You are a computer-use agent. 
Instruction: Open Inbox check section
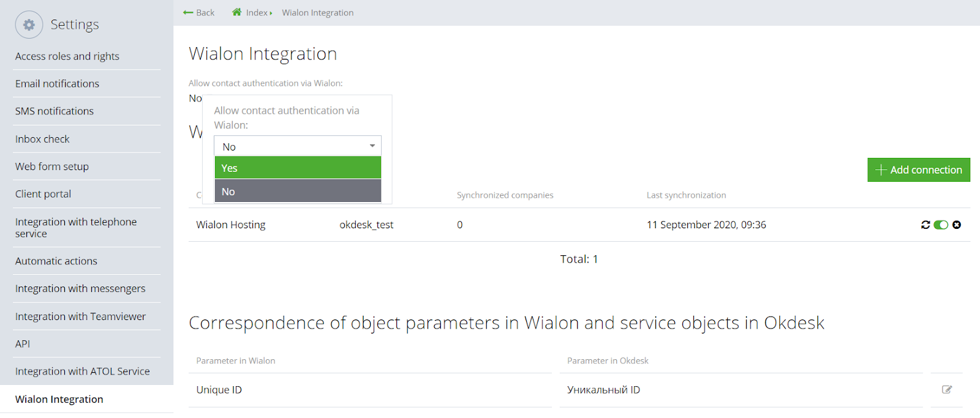(x=42, y=139)
